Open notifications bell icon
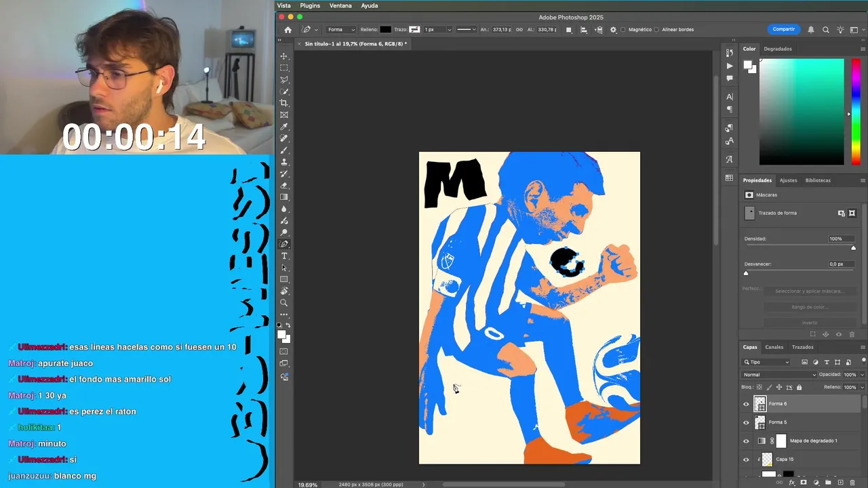This screenshot has width=868, height=488. 810,30
